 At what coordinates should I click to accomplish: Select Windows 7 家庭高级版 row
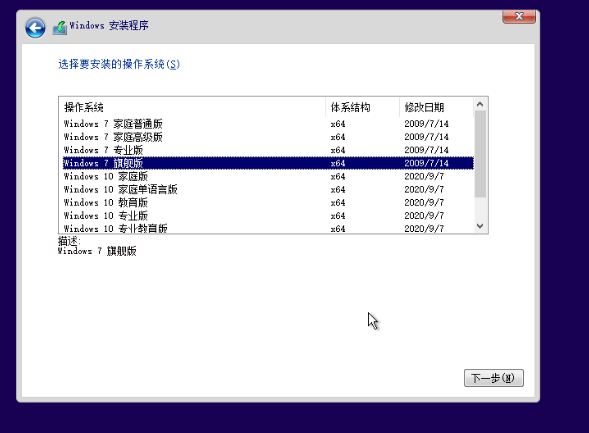click(268, 137)
